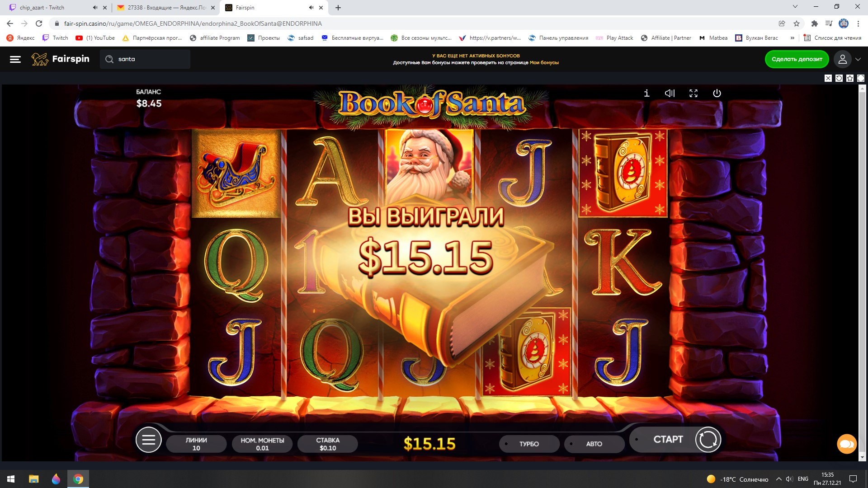Spin the reels with СТАРТ button
The width and height of the screenshot is (868, 488).
click(676, 439)
